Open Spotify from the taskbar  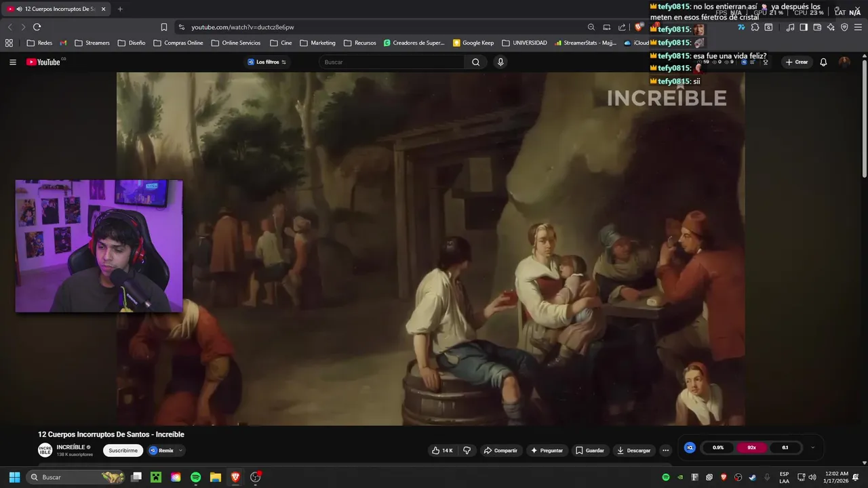195,477
